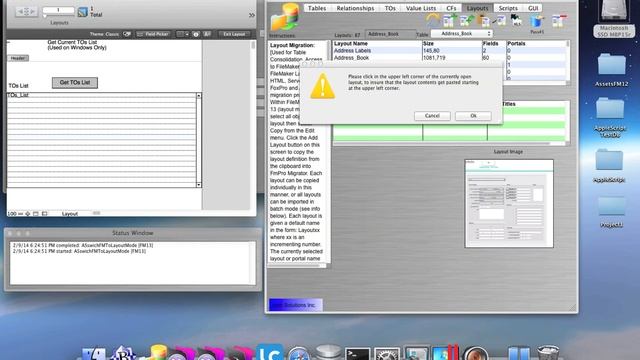Open System Preferences from the Dock

tap(387, 353)
